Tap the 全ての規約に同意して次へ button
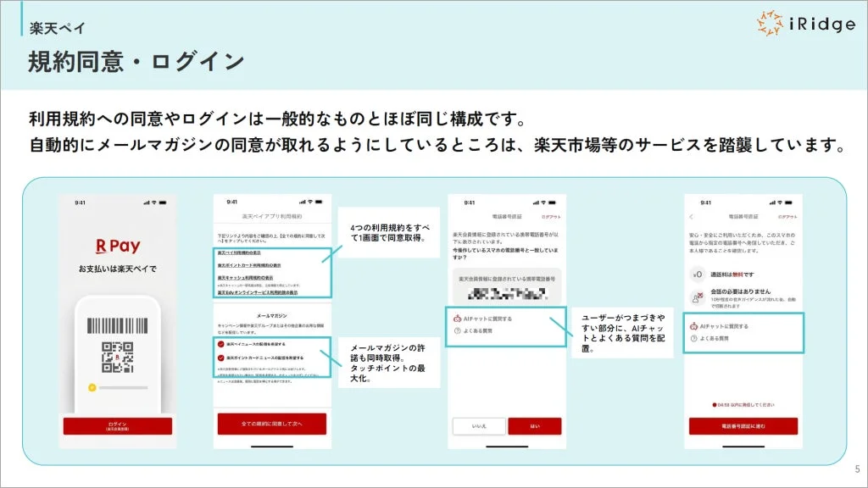 click(x=271, y=424)
